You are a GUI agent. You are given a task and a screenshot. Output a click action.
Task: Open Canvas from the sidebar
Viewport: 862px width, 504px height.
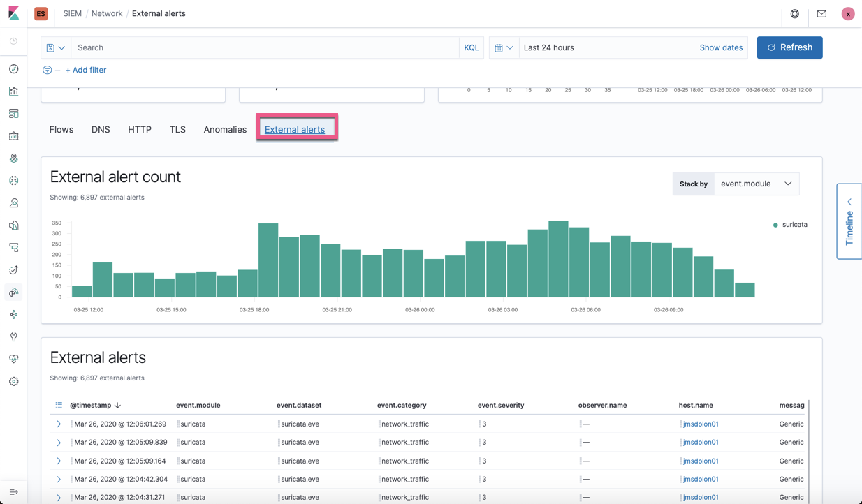point(13,136)
